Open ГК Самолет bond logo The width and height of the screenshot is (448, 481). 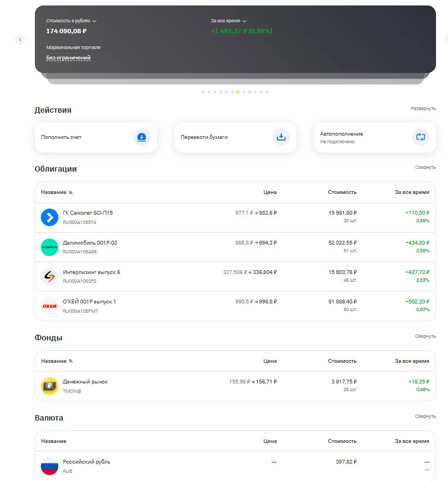[x=50, y=217]
